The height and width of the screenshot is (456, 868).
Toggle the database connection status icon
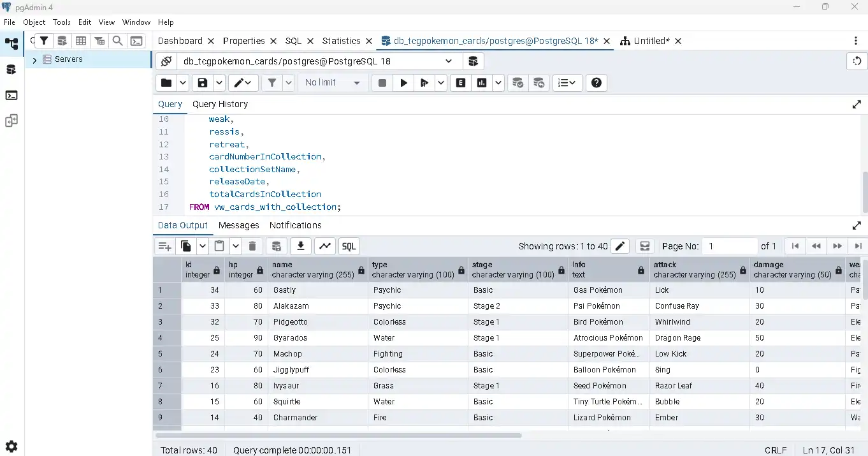pos(166,61)
